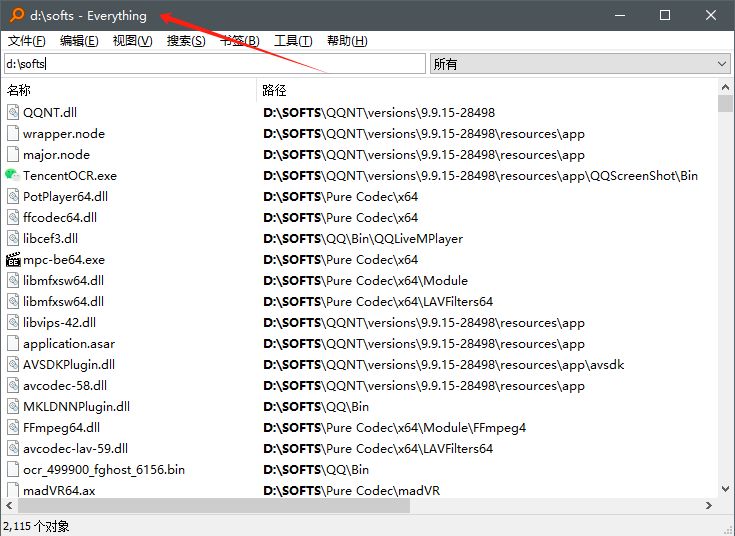Click the avcodec-lav-59.dll file icon
Screen dimensions: 735x536
click(13, 448)
